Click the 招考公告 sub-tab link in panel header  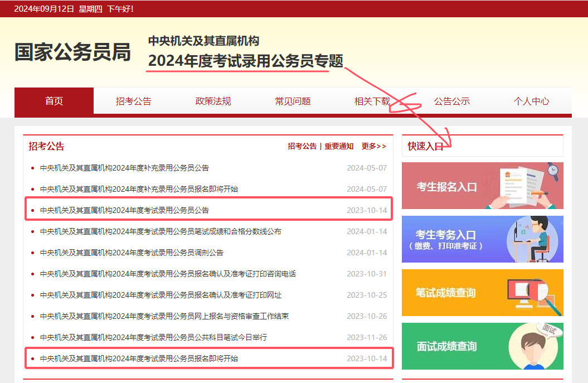[302, 146]
